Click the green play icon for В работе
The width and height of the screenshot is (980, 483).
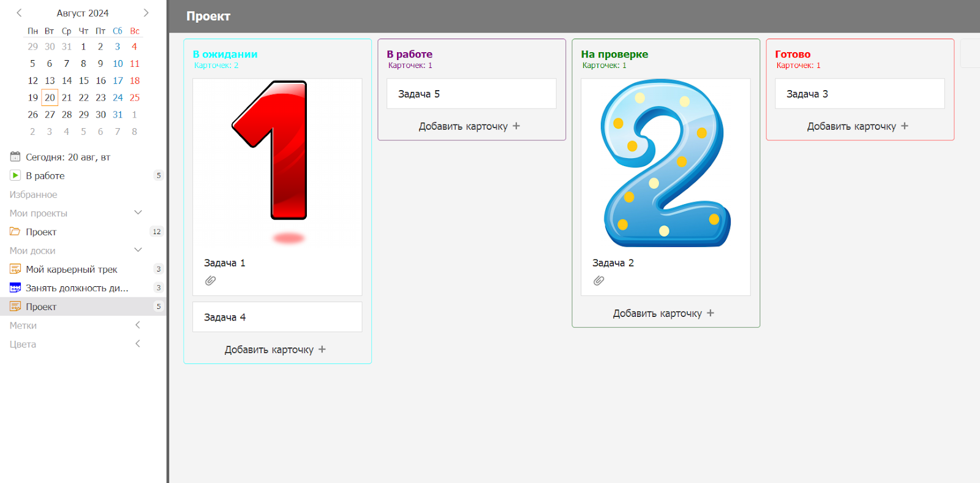pos(15,175)
